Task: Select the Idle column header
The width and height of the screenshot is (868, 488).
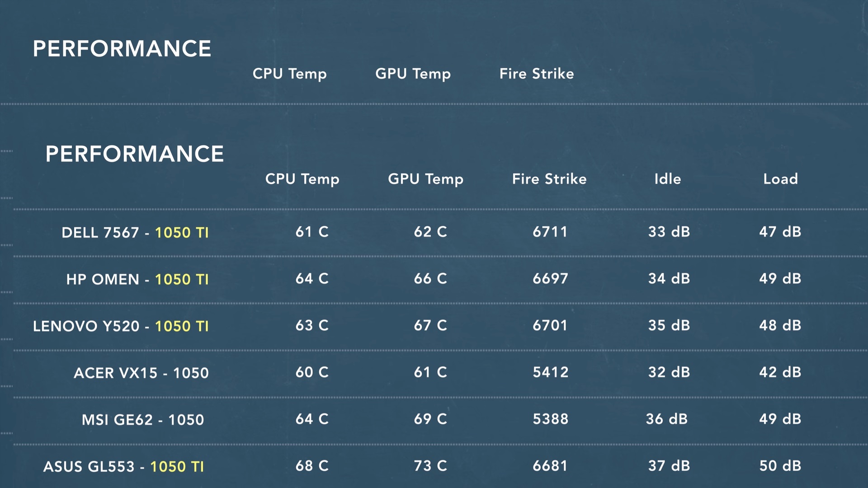Action: pos(668,179)
